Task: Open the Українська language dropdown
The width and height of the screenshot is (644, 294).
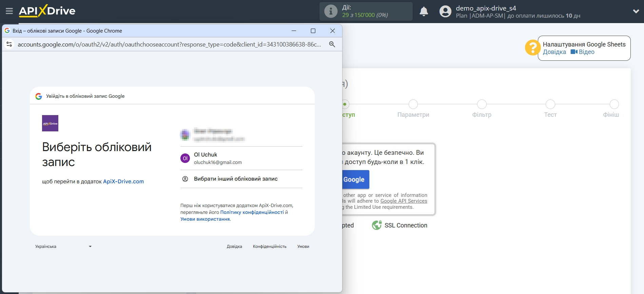Action: click(x=63, y=246)
